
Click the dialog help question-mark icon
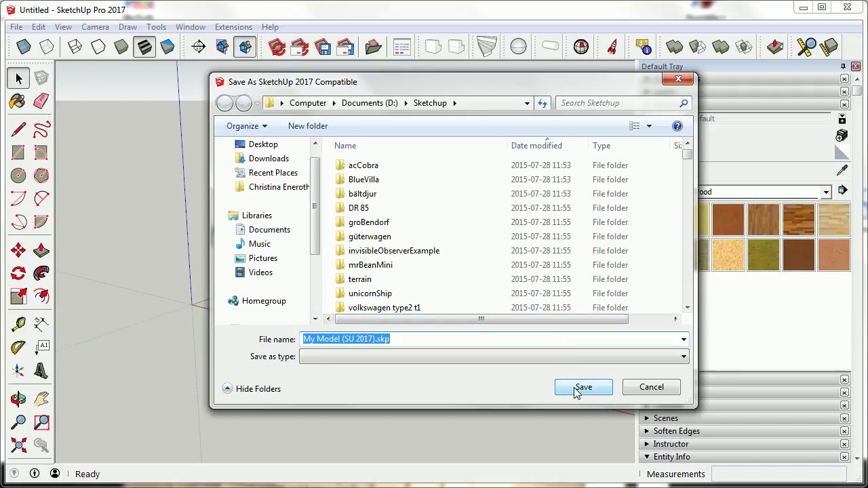[x=677, y=126]
